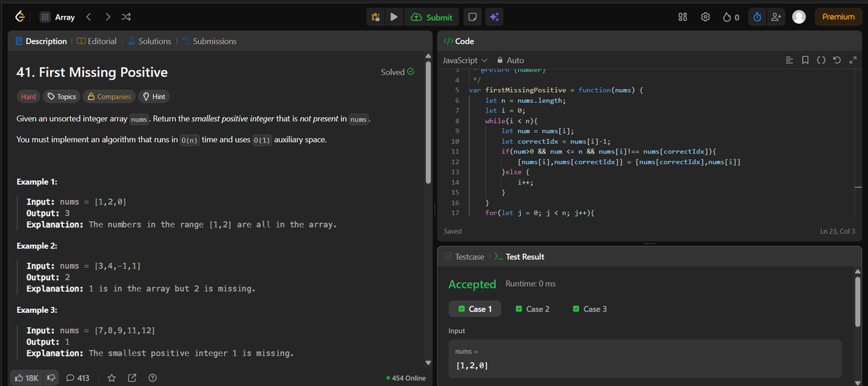Switch to Test Result tab

point(519,256)
